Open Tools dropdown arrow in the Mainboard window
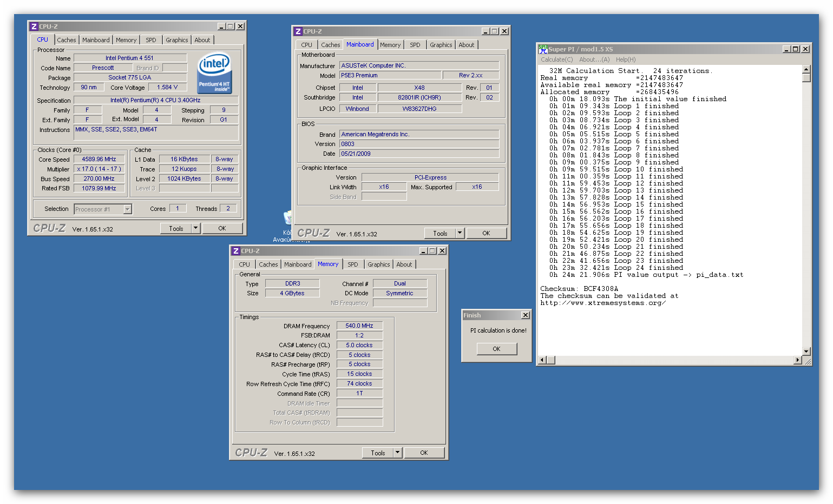The width and height of the screenshot is (833, 504). pos(460,233)
